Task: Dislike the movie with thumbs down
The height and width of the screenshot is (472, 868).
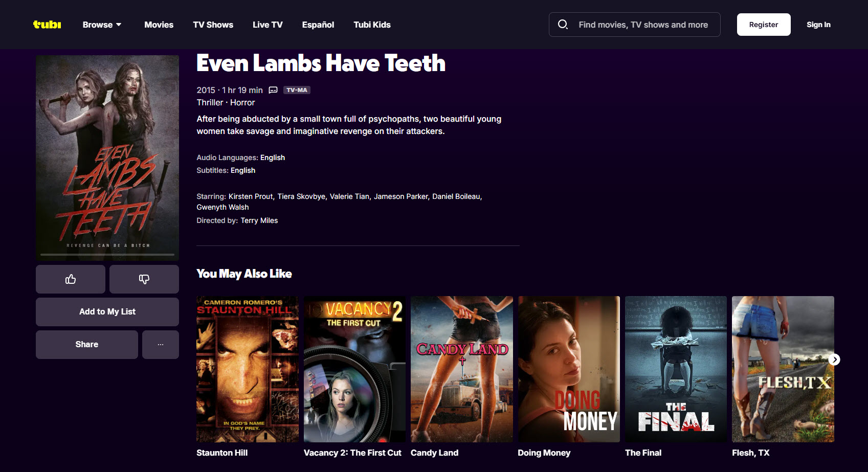Action: pos(144,279)
